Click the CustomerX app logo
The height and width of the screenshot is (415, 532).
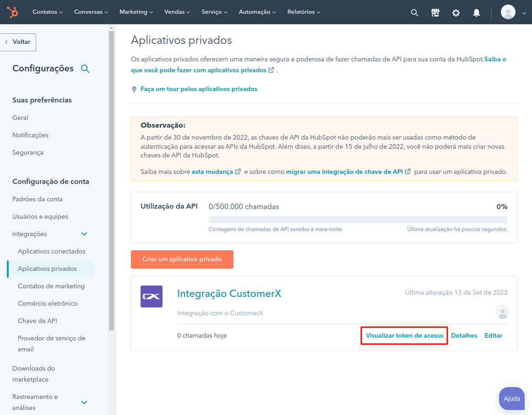click(x=152, y=296)
